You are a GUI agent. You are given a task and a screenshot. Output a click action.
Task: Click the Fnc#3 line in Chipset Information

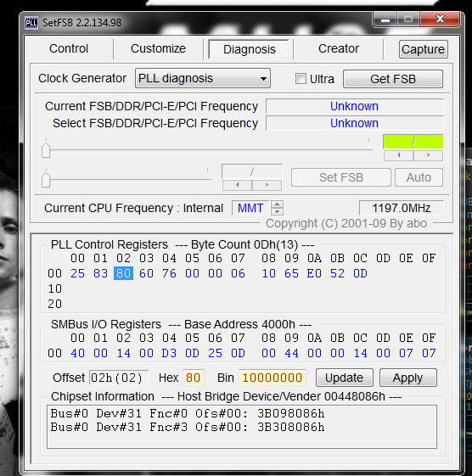click(x=188, y=428)
